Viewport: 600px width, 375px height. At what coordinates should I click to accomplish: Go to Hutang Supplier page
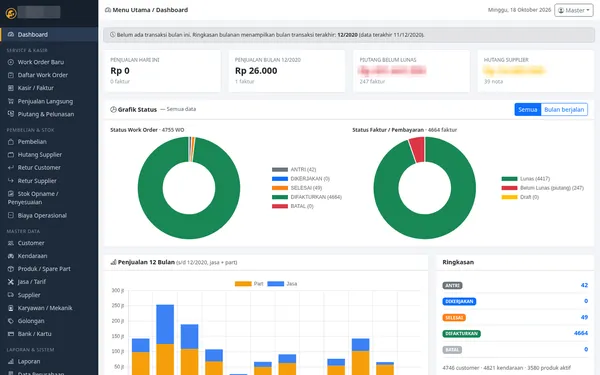(49, 155)
